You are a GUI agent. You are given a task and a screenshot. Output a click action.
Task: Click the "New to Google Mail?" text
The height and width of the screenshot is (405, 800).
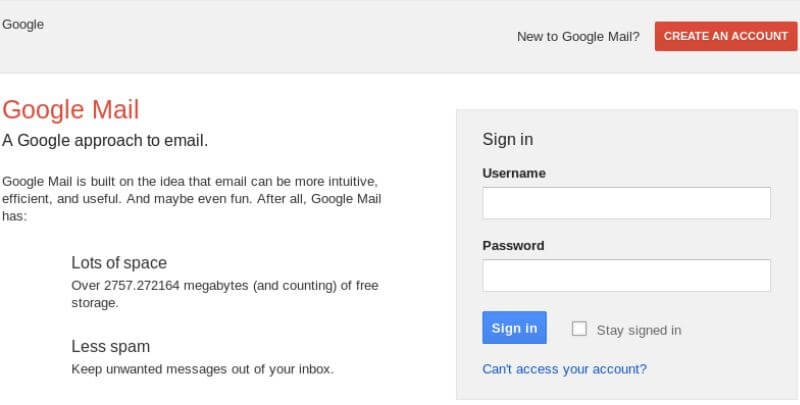pyautogui.click(x=578, y=37)
